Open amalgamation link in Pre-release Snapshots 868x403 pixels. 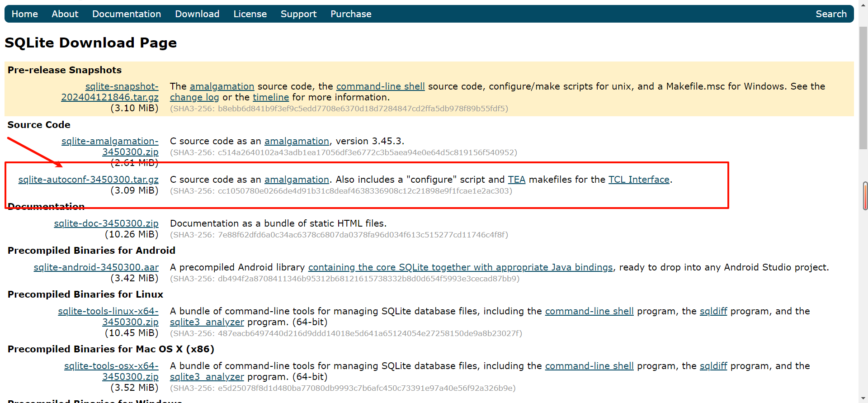pyautogui.click(x=222, y=86)
